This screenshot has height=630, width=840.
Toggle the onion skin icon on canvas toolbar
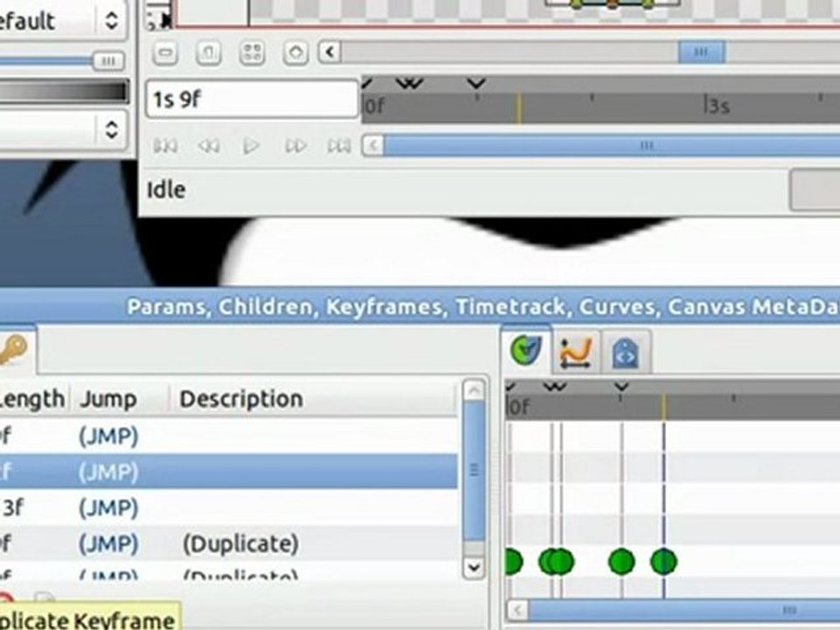(296, 53)
